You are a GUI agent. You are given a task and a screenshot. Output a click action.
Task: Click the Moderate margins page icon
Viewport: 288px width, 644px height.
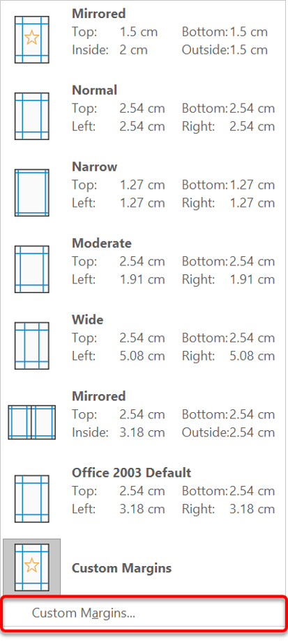tap(31, 269)
